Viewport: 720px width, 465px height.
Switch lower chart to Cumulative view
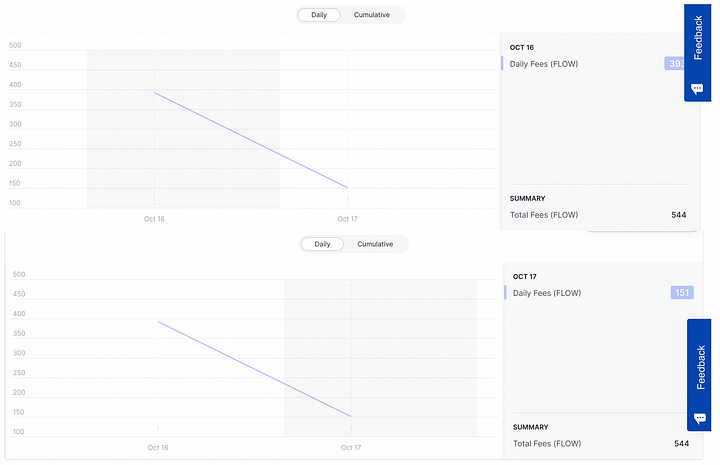(x=375, y=244)
